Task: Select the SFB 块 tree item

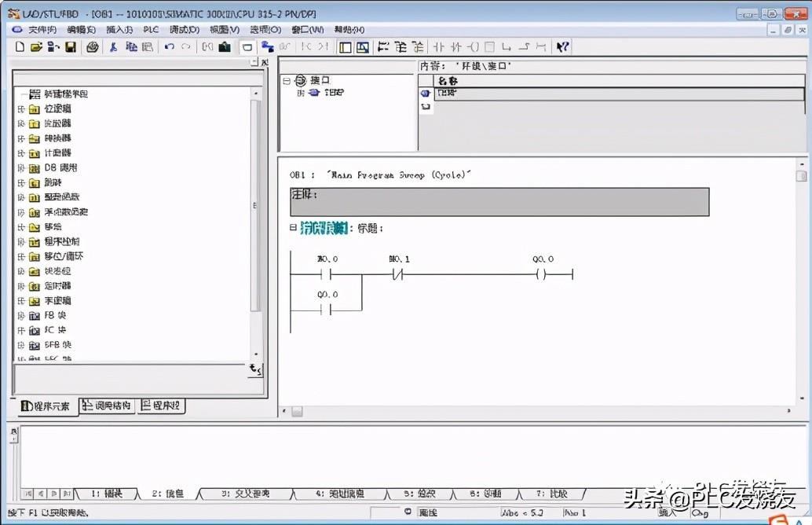Action: click(57, 345)
